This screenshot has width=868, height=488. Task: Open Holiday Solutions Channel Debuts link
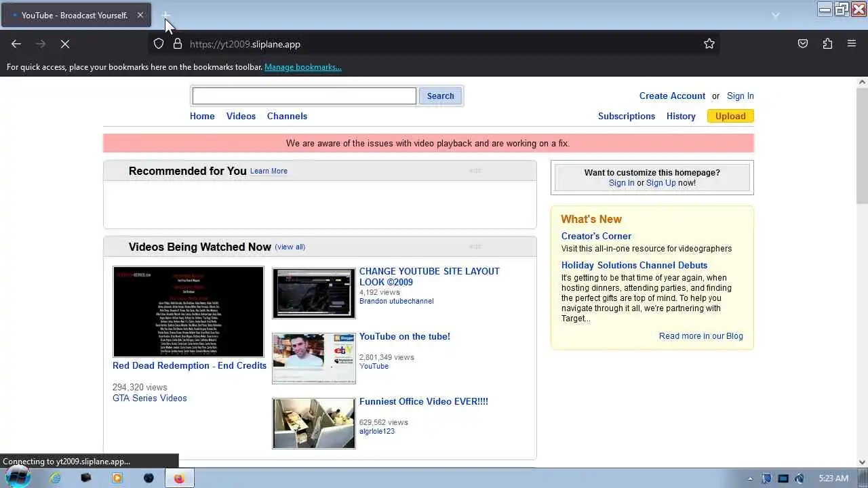tap(634, 265)
